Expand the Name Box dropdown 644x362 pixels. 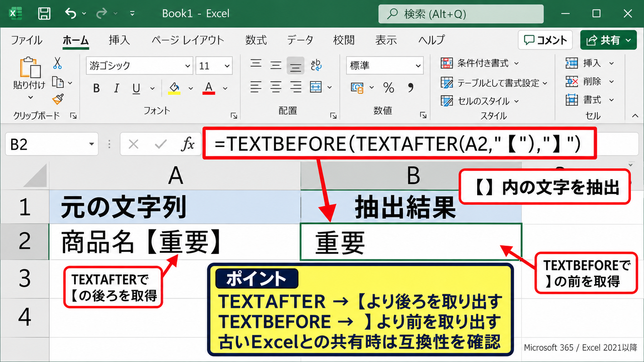(91, 144)
